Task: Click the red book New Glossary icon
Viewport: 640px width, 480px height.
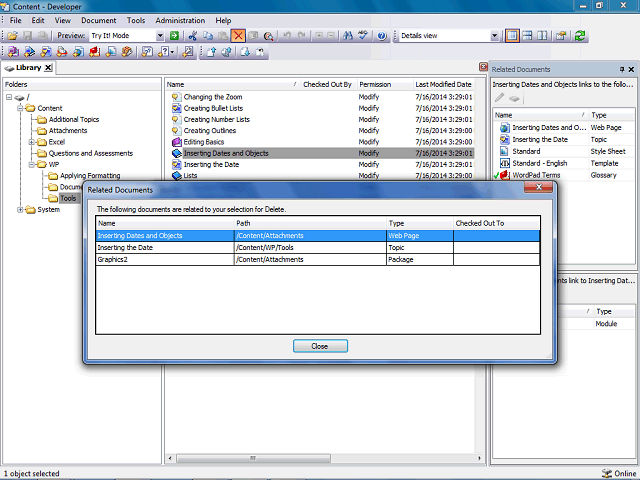Action: point(95,52)
